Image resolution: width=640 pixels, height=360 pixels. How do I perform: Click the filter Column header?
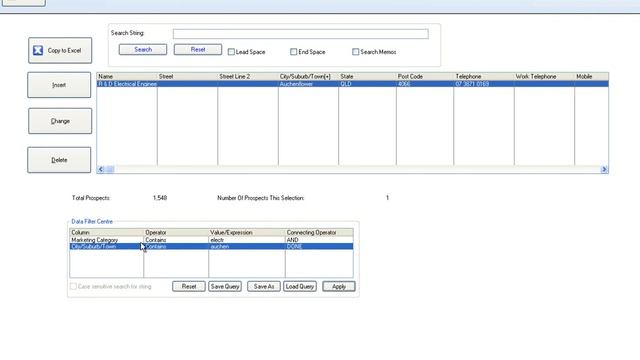click(x=107, y=232)
